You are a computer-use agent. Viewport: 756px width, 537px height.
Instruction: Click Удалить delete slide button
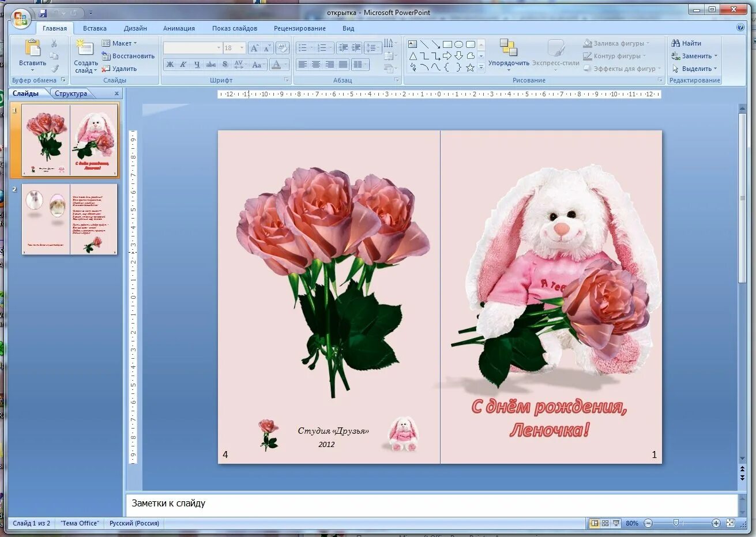[x=119, y=69]
